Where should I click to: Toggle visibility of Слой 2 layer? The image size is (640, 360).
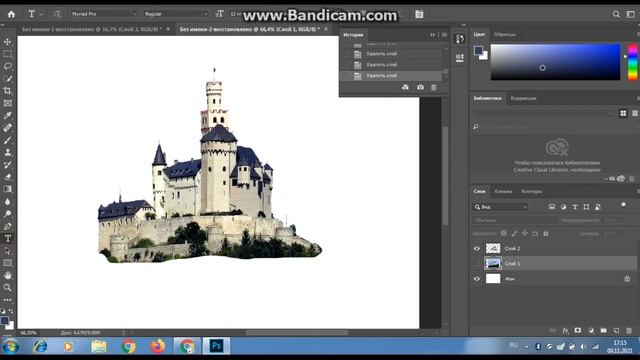click(477, 248)
